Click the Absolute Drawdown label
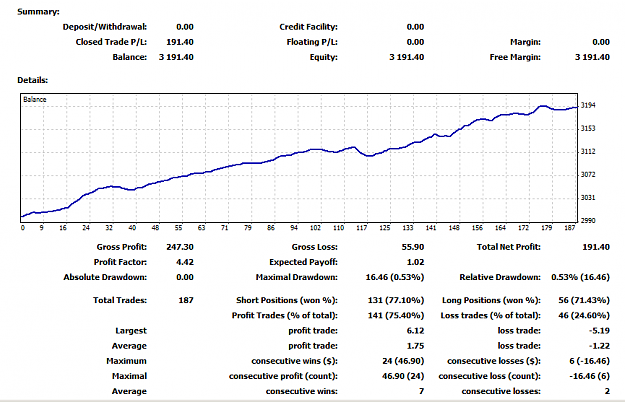The height and width of the screenshot is (402, 625). click(x=105, y=277)
